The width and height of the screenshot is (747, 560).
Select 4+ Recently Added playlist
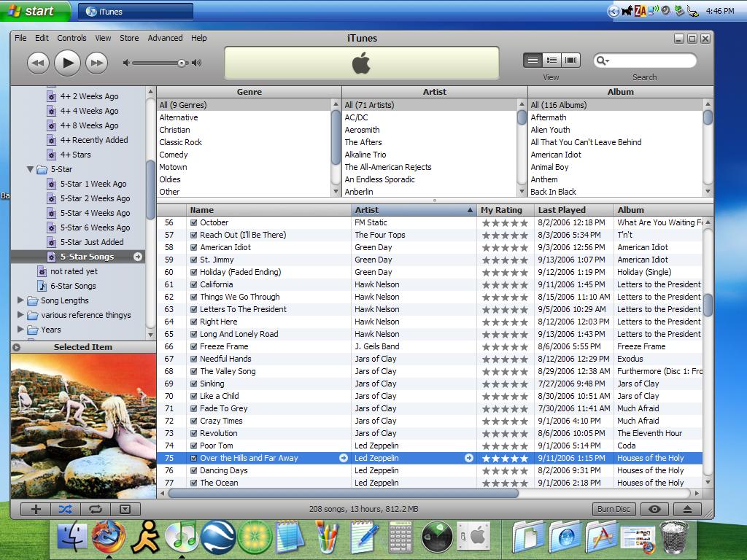point(94,140)
